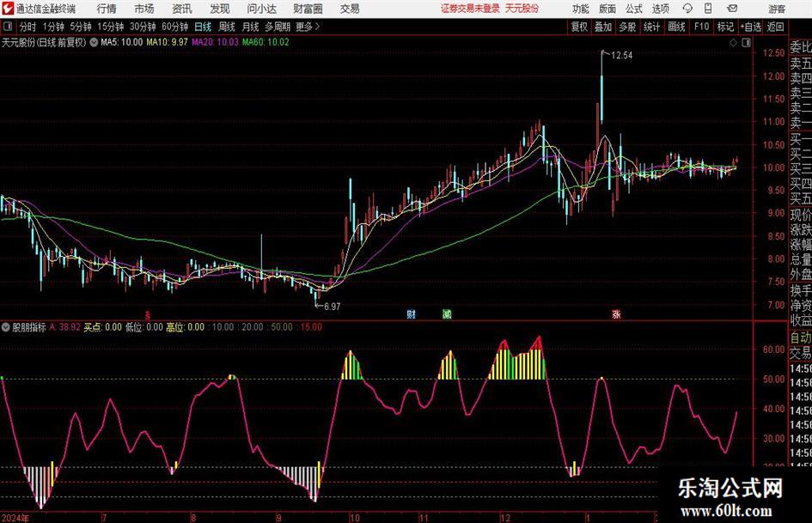
Task: Click the 统计 statistics button
Action: point(651,27)
